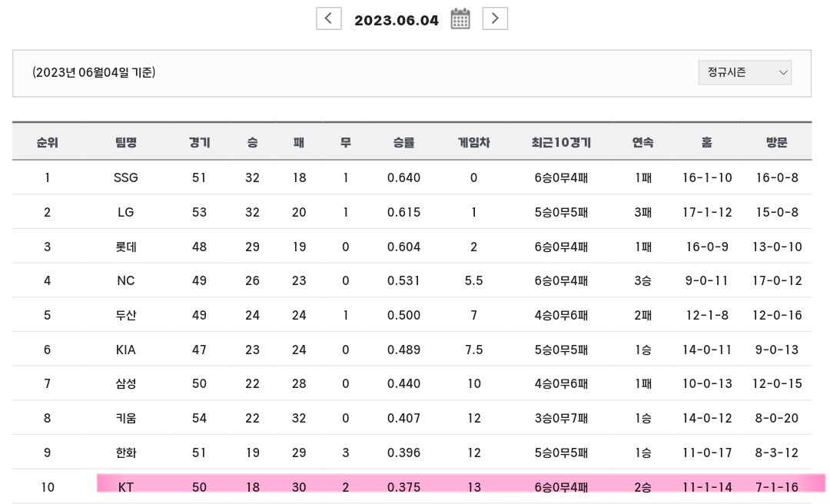Select the KT team name
This screenshot has height=504, width=830.
tap(126, 487)
